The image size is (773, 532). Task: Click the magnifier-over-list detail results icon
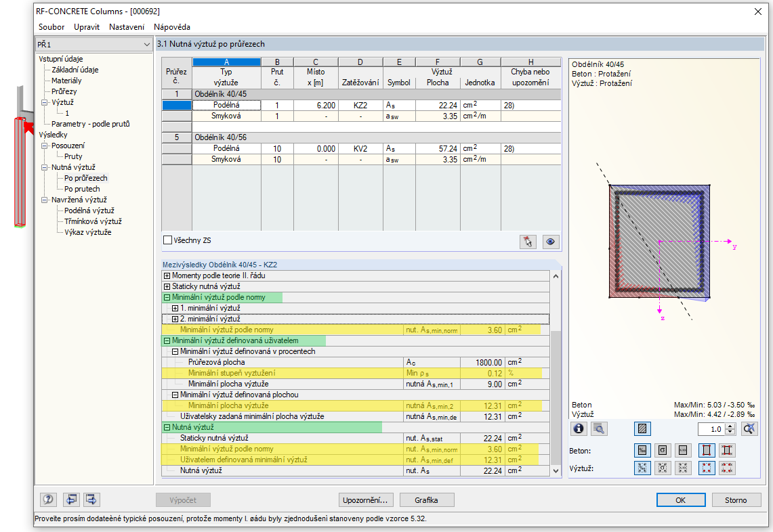[599, 428]
